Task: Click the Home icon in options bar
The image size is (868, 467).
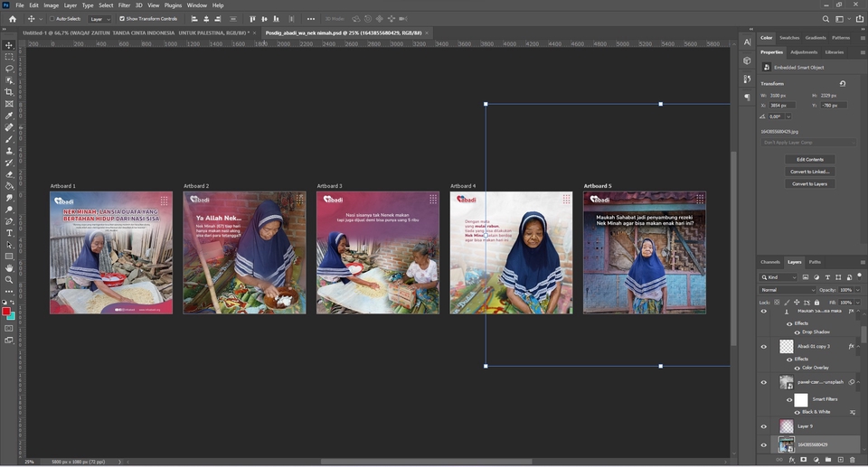Action: [12, 19]
